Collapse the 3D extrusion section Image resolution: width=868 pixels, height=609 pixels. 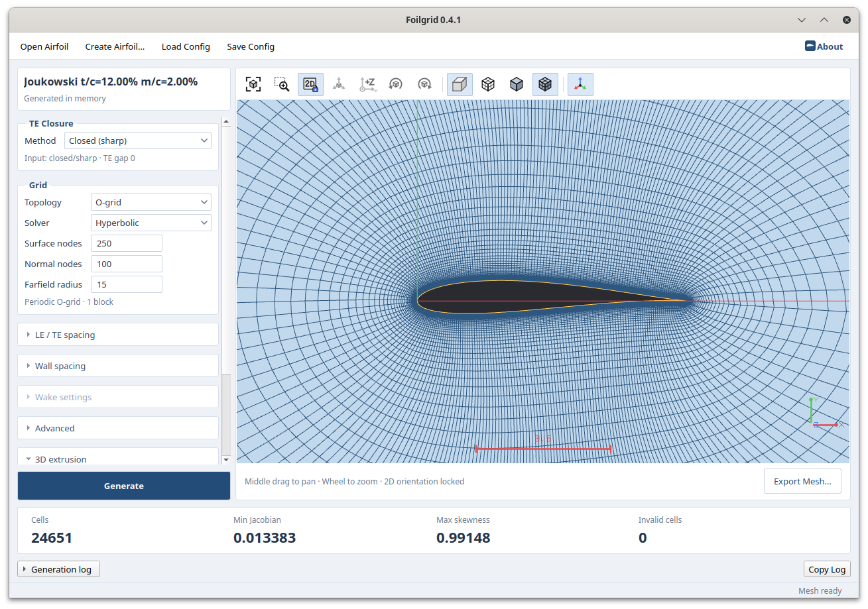[x=118, y=459]
